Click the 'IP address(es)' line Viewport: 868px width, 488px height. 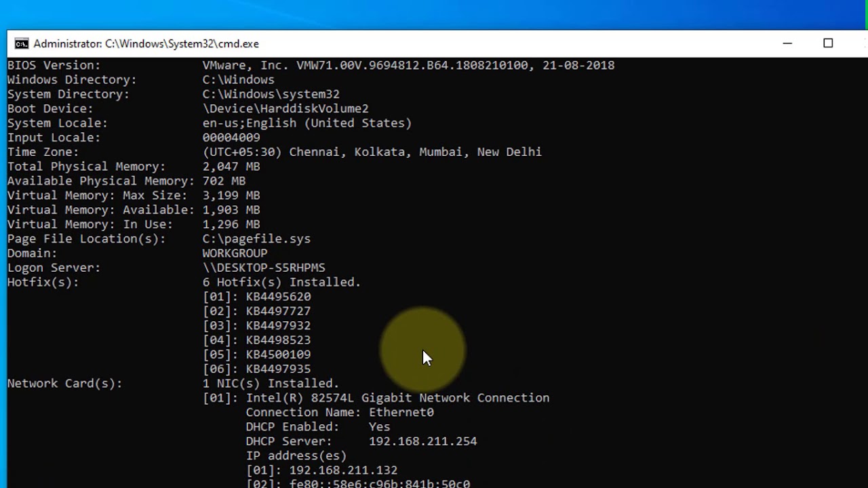pos(296,456)
